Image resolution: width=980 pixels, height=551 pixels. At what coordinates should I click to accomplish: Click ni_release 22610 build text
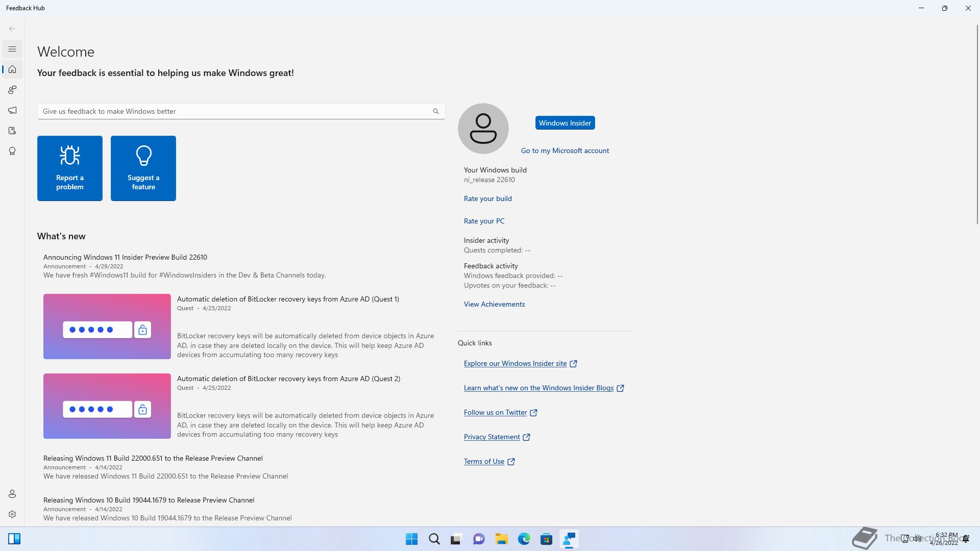pyautogui.click(x=489, y=180)
